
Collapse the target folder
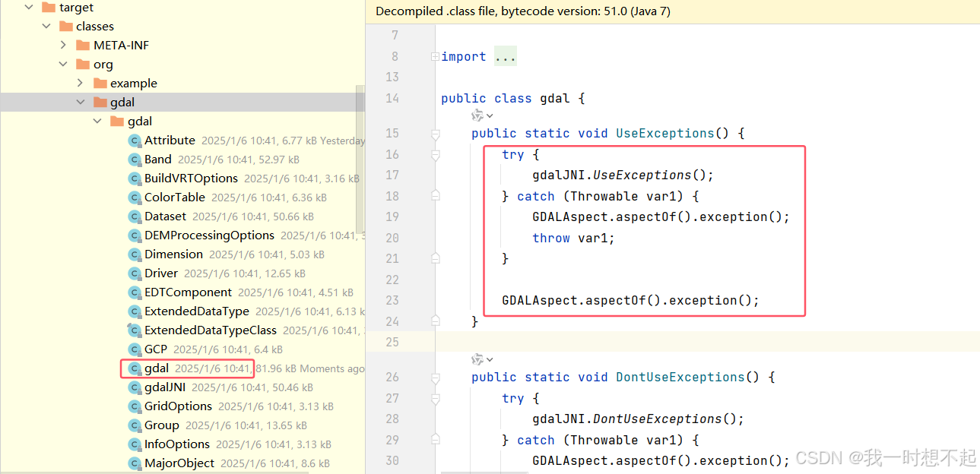(27, 7)
